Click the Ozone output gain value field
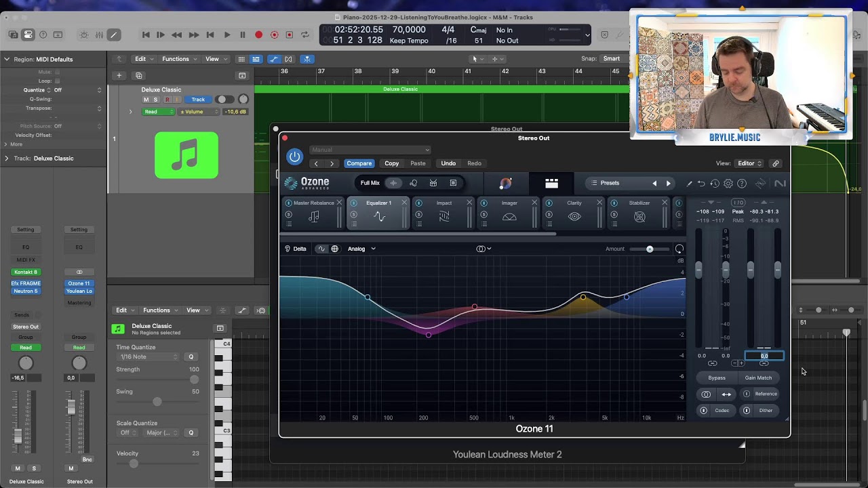Image resolution: width=868 pixels, height=488 pixels. click(764, 356)
